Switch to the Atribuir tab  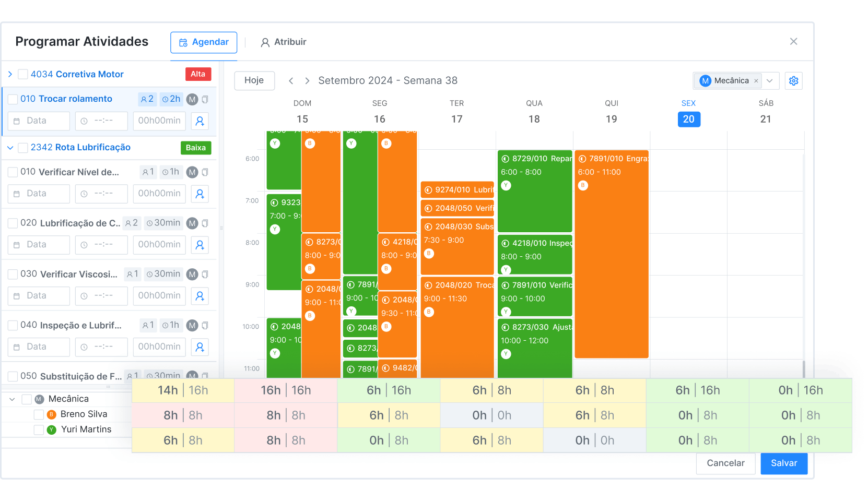[283, 42]
